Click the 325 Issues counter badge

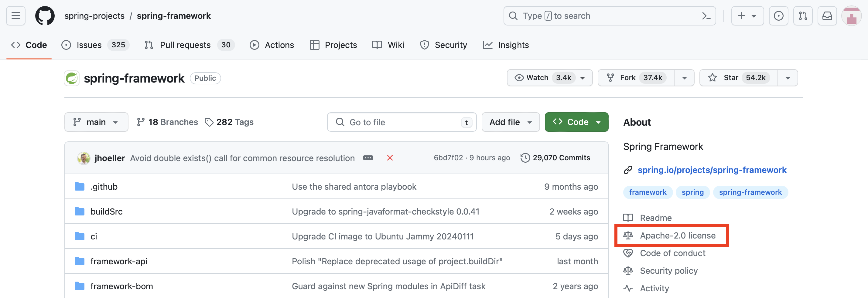coord(118,45)
